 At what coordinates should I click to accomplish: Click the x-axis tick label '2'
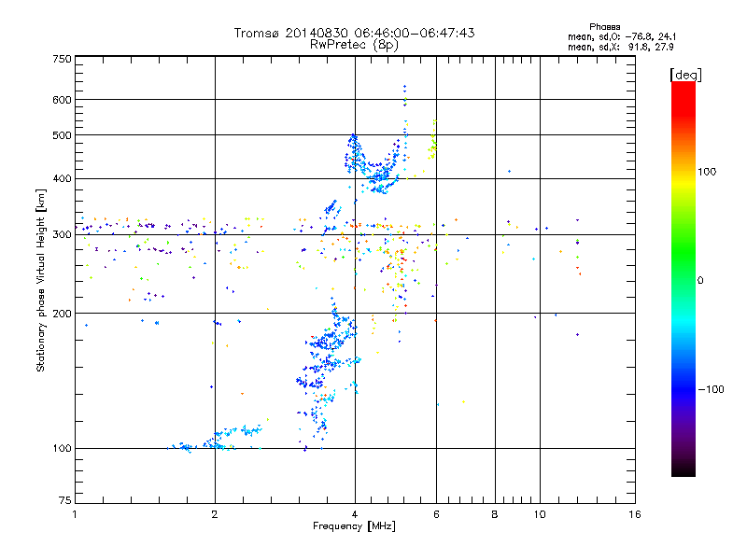point(215,514)
